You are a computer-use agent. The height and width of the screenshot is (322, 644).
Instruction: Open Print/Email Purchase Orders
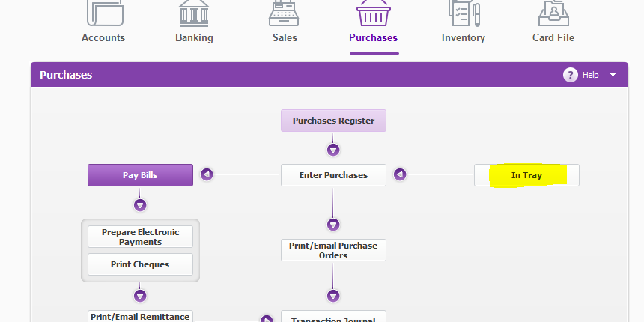pos(333,250)
